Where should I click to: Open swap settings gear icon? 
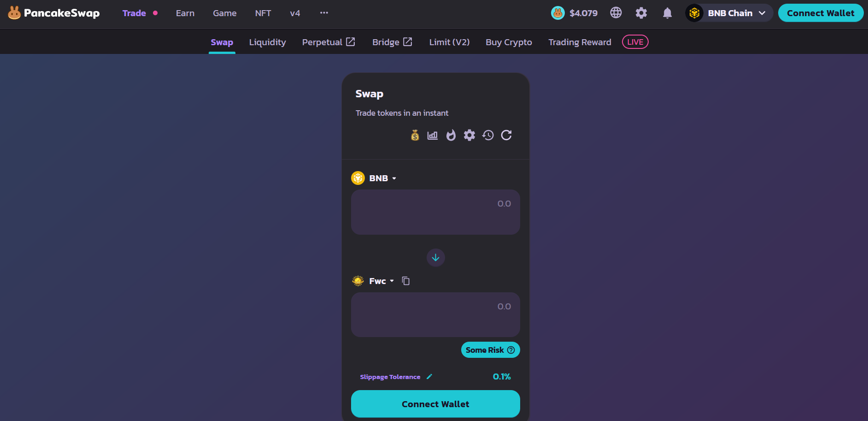(469, 135)
